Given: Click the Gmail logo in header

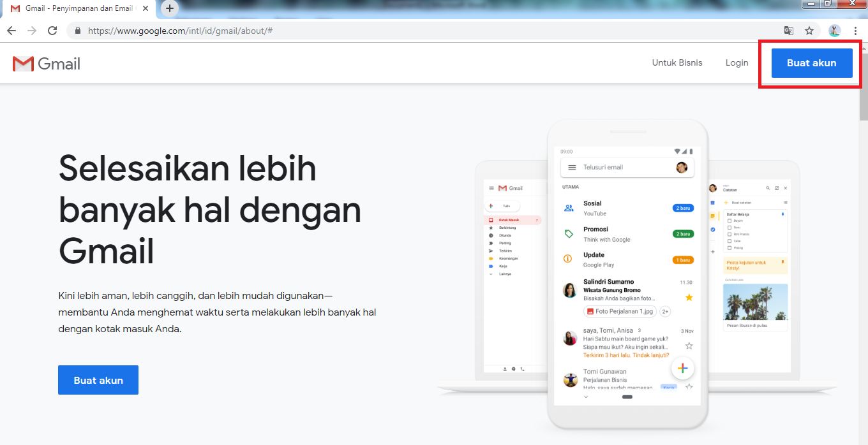Looking at the screenshot, I should point(47,64).
